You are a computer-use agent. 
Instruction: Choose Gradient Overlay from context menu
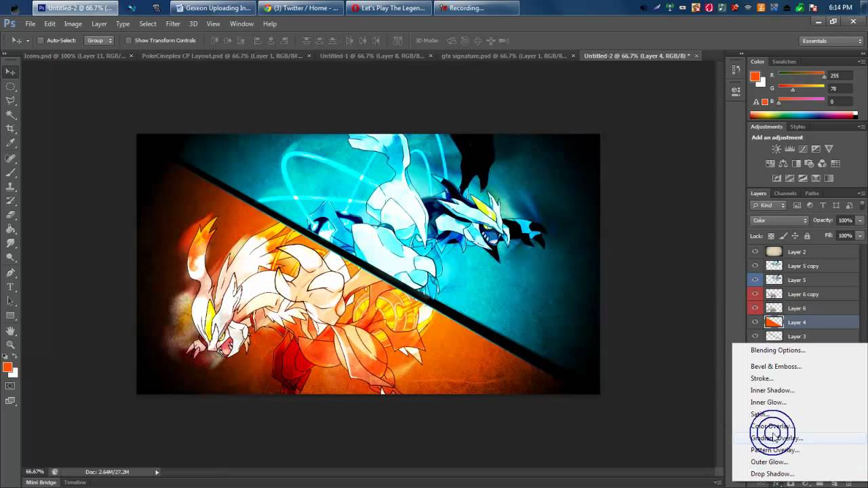776,438
